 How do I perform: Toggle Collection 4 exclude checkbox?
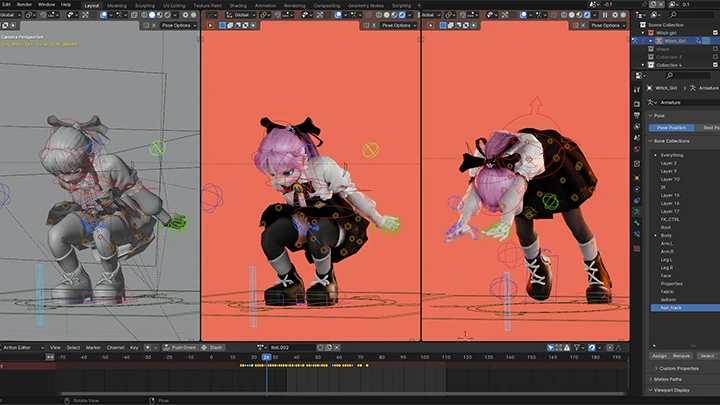click(715, 65)
